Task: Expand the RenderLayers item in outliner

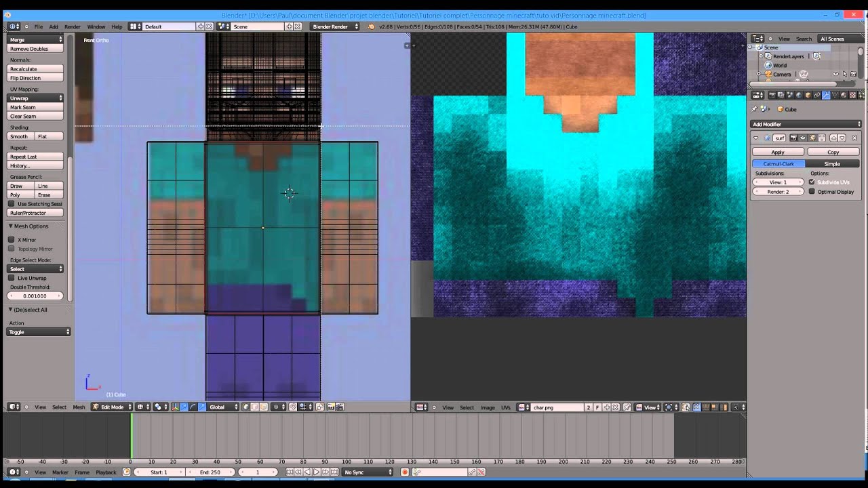Action: click(x=761, y=56)
